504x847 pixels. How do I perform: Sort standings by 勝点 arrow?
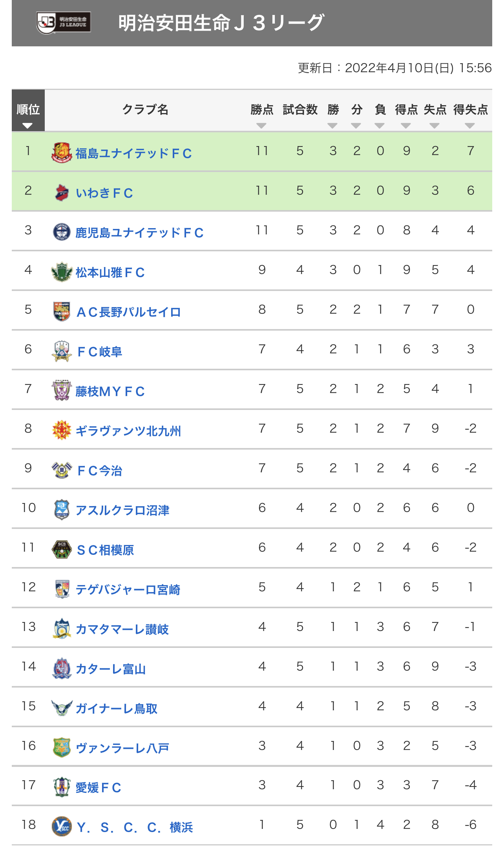pos(261,126)
